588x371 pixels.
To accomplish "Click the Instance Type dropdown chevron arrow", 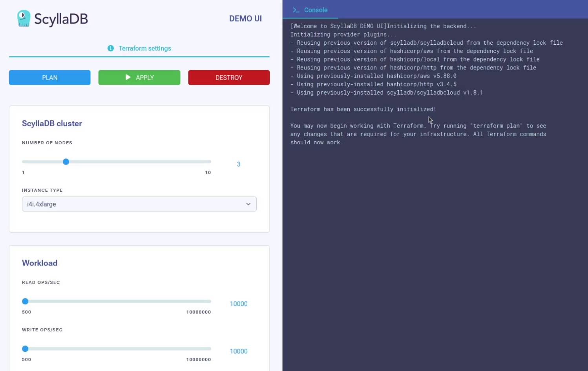I will (x=248, y=204).
